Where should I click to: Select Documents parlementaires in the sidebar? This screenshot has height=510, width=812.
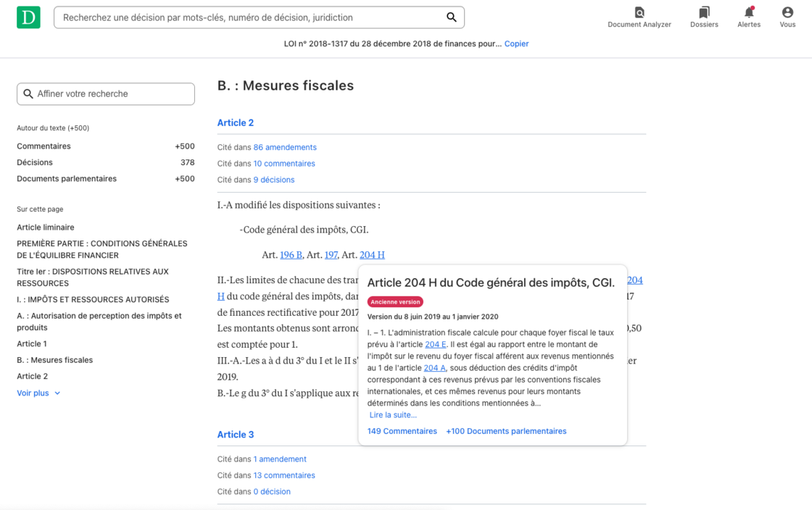[67, 179]
